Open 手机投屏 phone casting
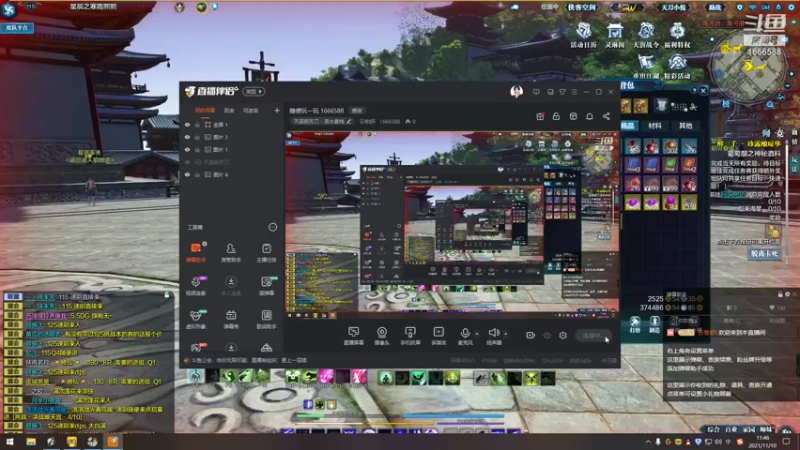 pyautogui.click(x=410, y=336)
